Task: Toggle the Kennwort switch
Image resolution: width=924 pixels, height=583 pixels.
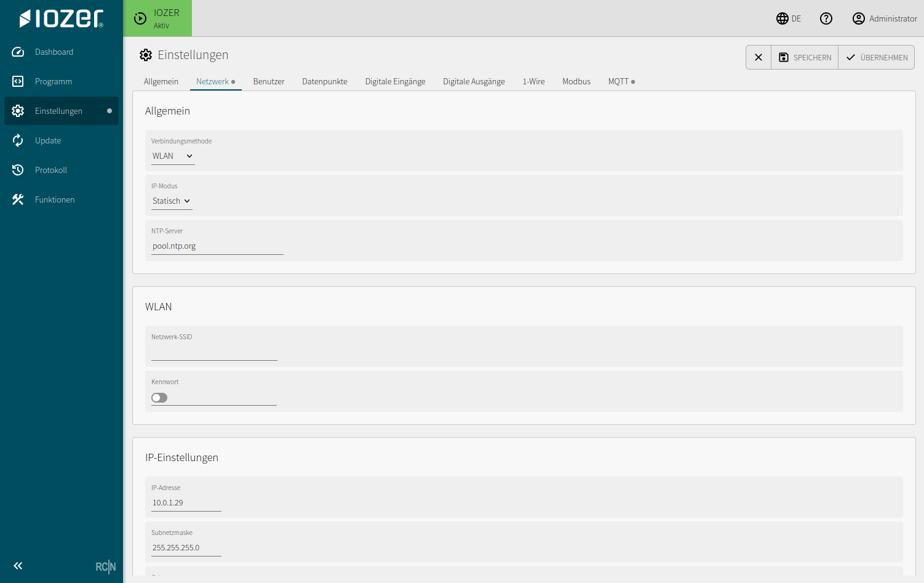Action: tap(159, 398)
